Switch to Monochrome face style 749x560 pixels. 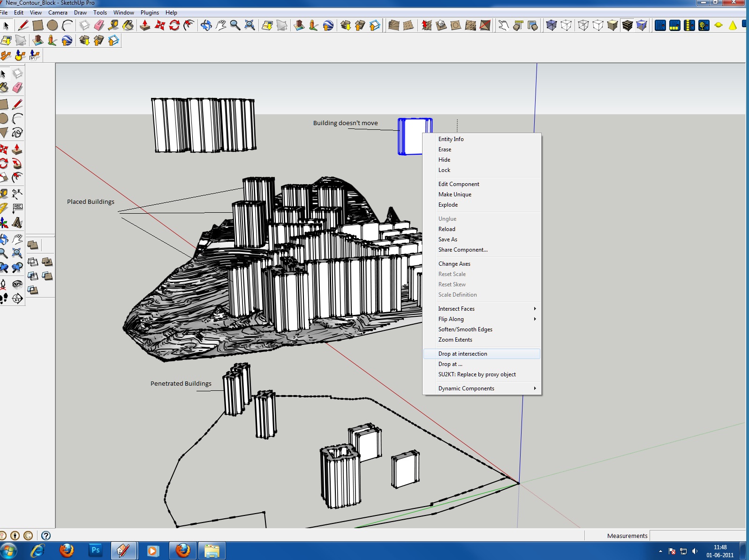642,25
